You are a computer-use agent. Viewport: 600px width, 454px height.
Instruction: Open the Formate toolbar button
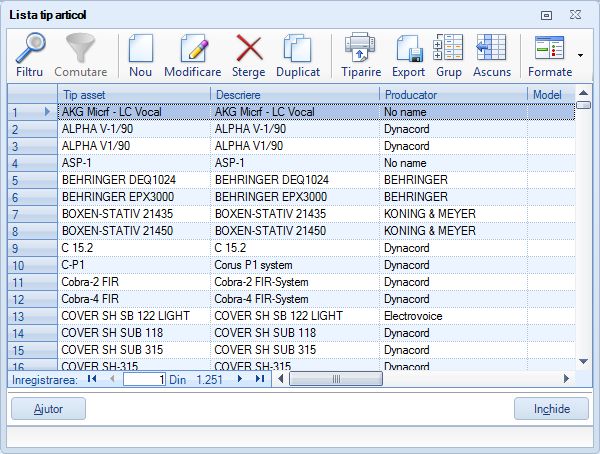(x=549, y=56)
